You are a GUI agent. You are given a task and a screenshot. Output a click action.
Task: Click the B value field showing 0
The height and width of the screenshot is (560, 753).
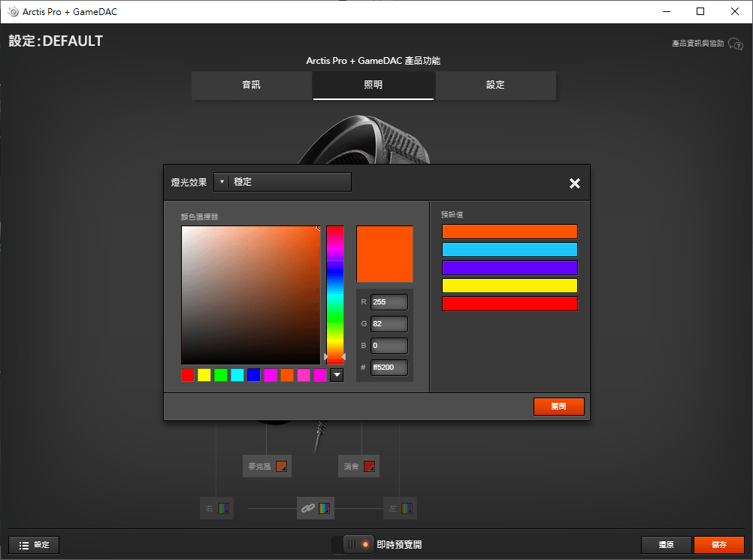pyautogui.click(x=389, y=346)
